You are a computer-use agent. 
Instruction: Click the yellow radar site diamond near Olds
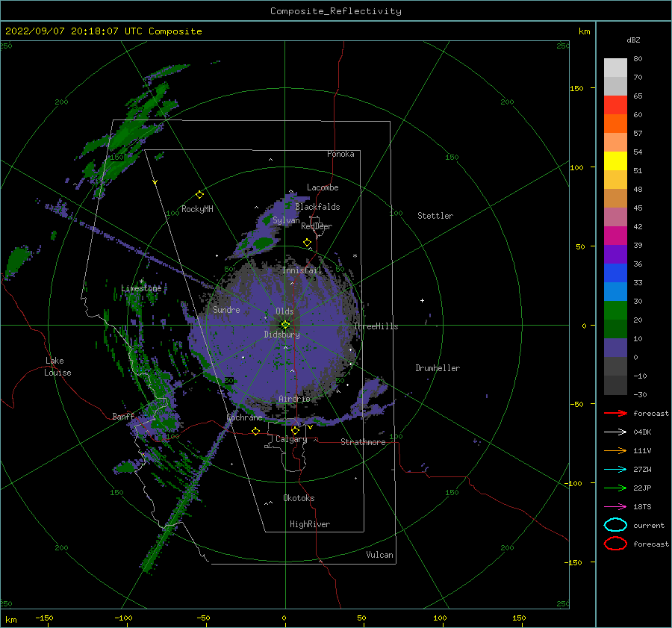click(285, 325)
